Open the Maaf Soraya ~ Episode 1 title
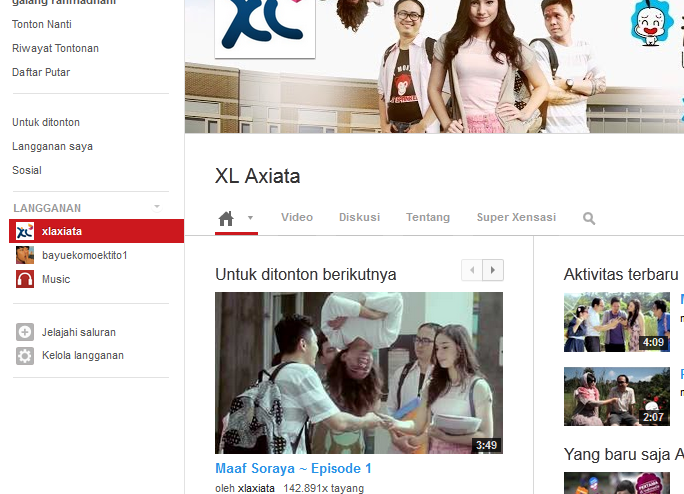684x494 pixels. 294,469
